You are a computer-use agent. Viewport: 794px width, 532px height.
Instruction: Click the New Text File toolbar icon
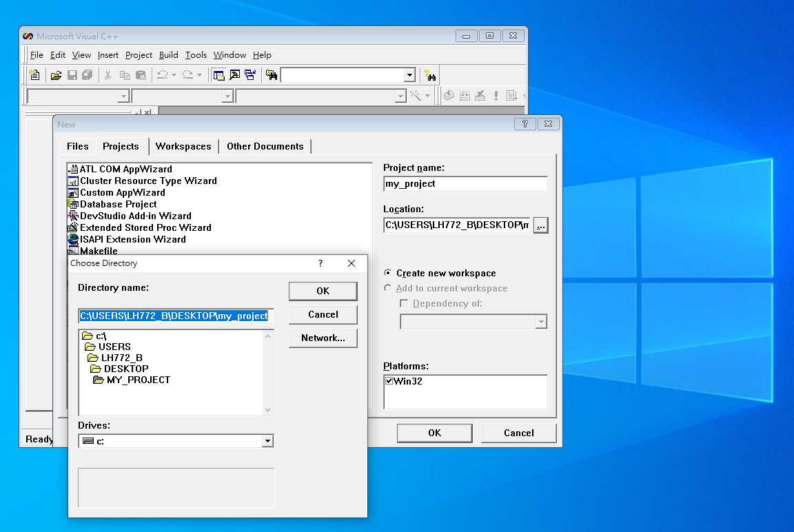[x=34, y=75]
